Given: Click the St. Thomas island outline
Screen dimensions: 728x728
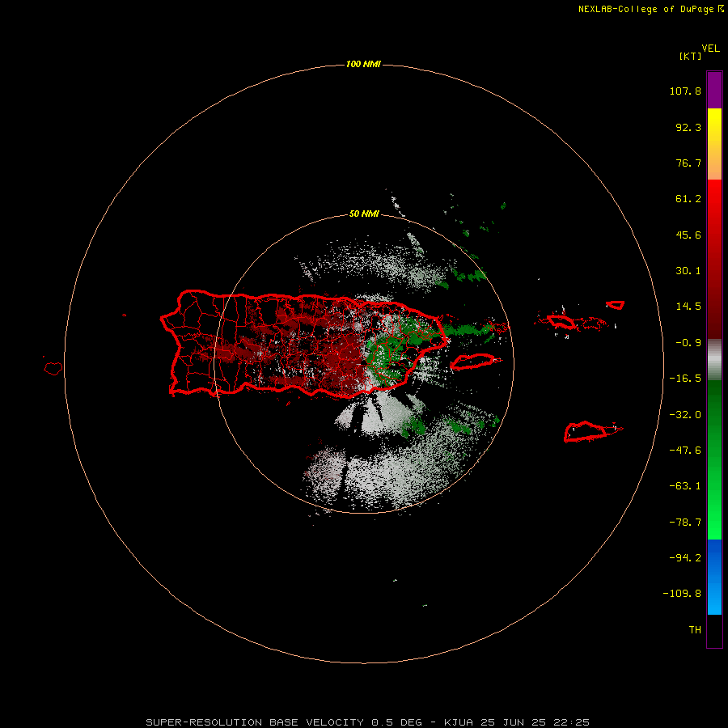Looking at the screenshot, I should (561, 321).
